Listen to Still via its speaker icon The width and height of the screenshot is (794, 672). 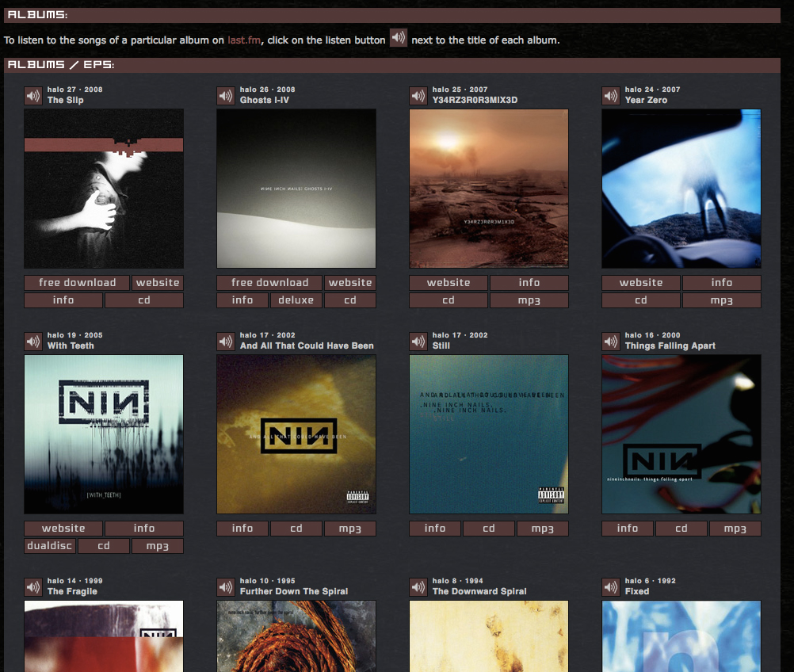point(418,342)
